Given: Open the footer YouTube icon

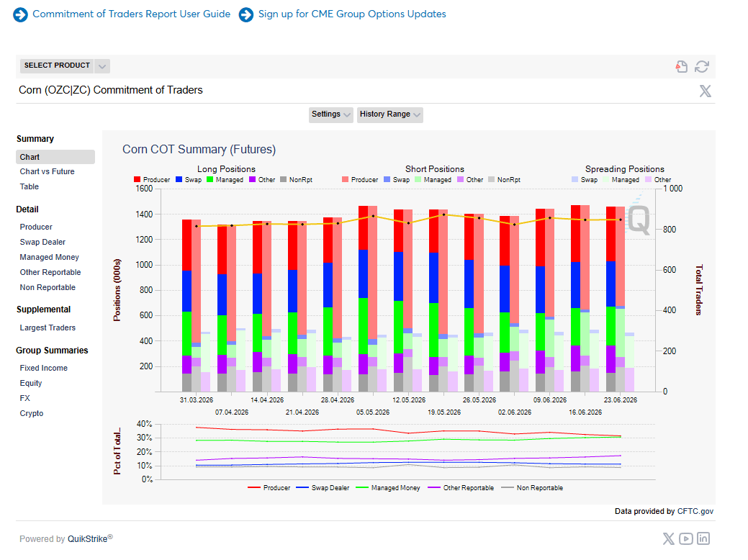Looking at the screenshot, I should click(686, 538).
